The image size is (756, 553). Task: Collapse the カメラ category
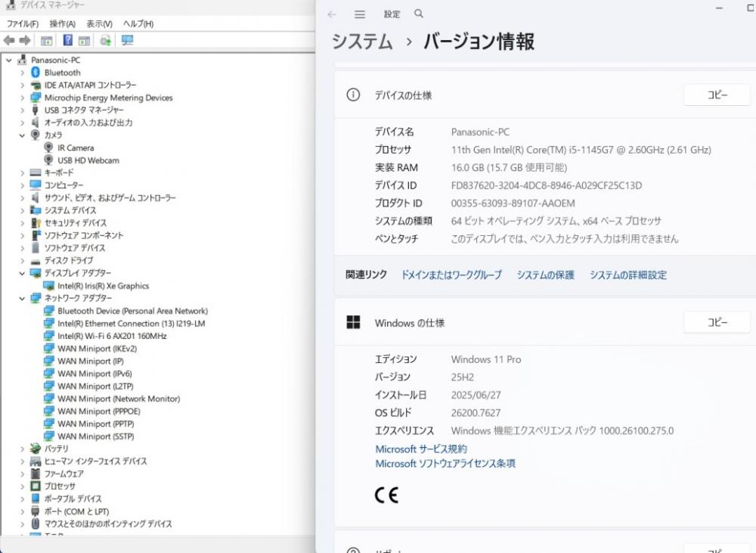pos(22,135)
